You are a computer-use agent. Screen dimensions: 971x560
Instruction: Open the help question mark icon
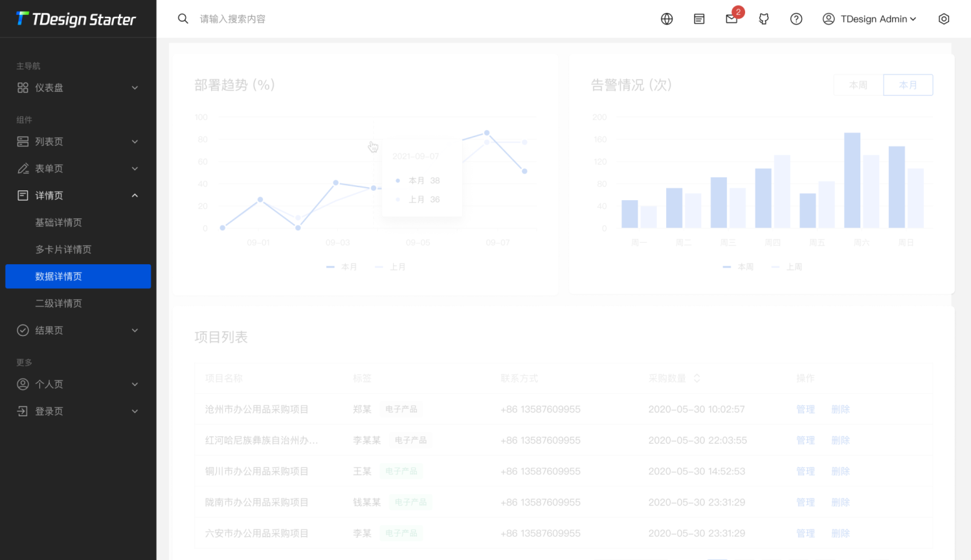point(796,19)
